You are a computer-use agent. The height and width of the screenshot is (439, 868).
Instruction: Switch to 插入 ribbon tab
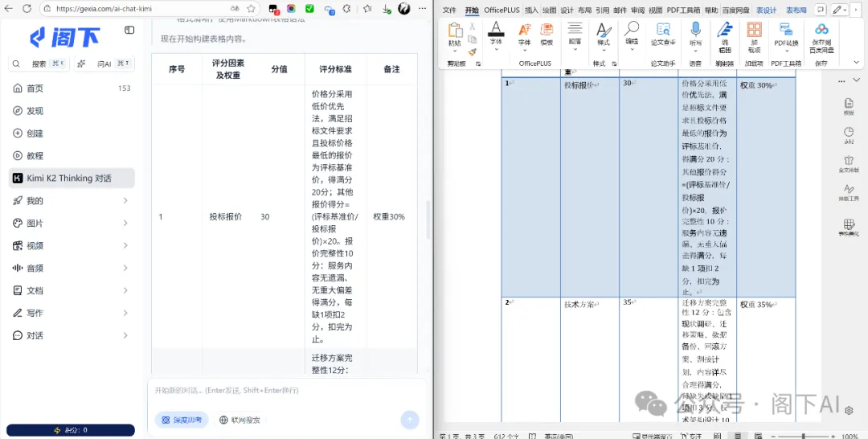click(531, 10)
